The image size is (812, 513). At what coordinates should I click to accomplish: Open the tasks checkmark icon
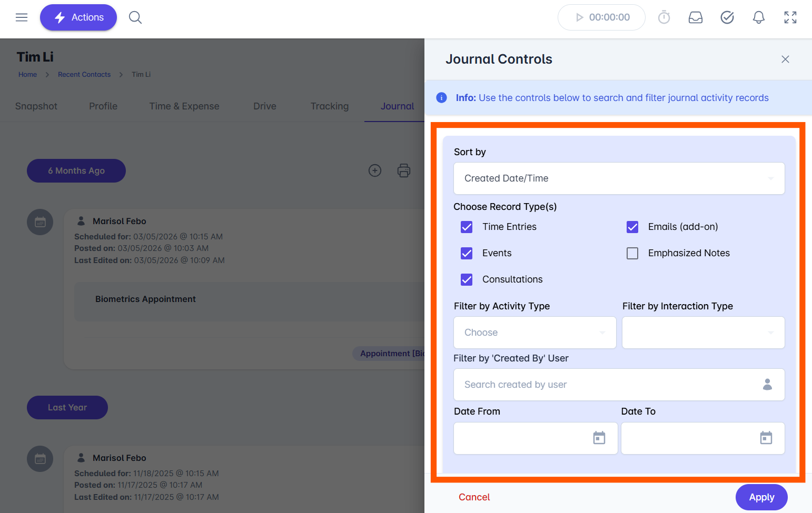click(x=727, y=17)
